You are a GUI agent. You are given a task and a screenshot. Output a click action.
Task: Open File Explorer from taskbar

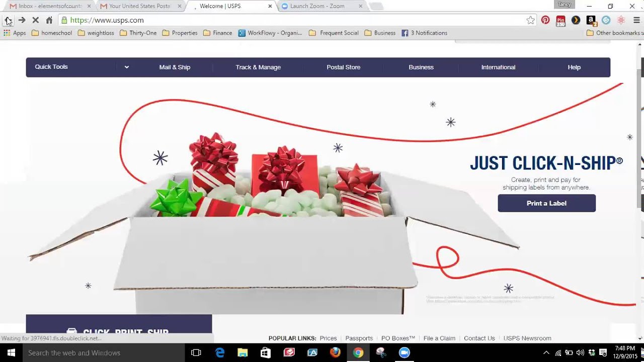coord(243,353)
